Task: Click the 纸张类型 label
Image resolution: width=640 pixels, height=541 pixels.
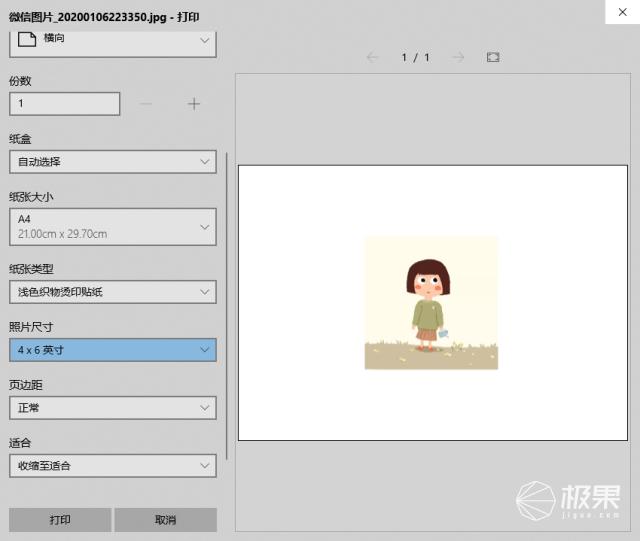Action: tap(31, 269)
